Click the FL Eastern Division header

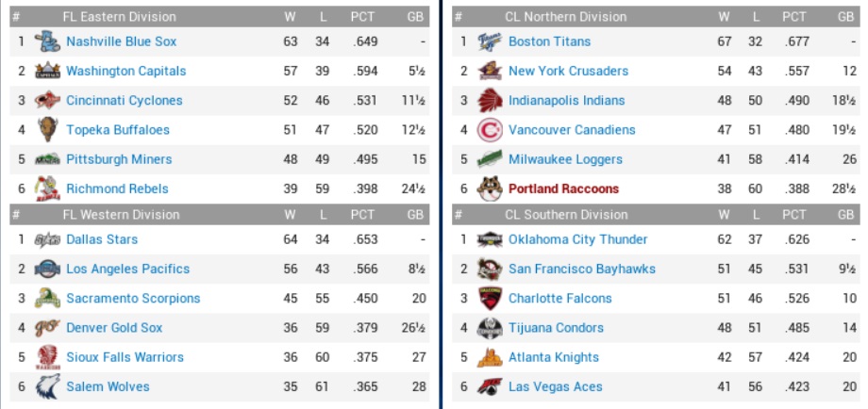(x=119, y=16)
